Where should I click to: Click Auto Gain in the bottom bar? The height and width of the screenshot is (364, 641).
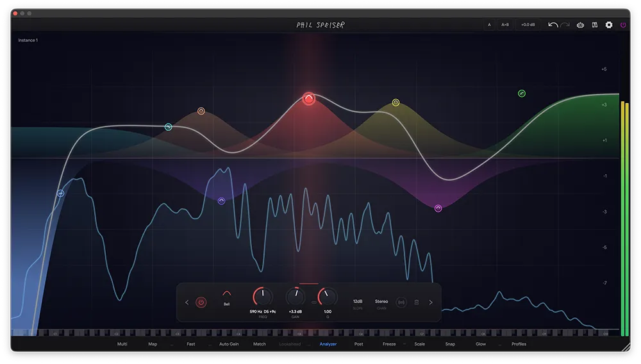pyautogui.click(x=229, y=344)
